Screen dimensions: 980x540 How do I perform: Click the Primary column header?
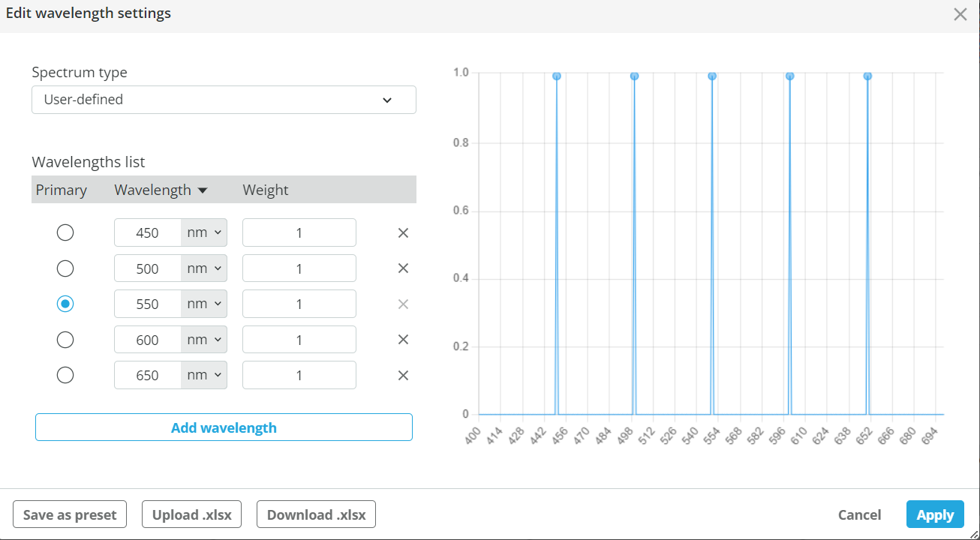(62, 190)
